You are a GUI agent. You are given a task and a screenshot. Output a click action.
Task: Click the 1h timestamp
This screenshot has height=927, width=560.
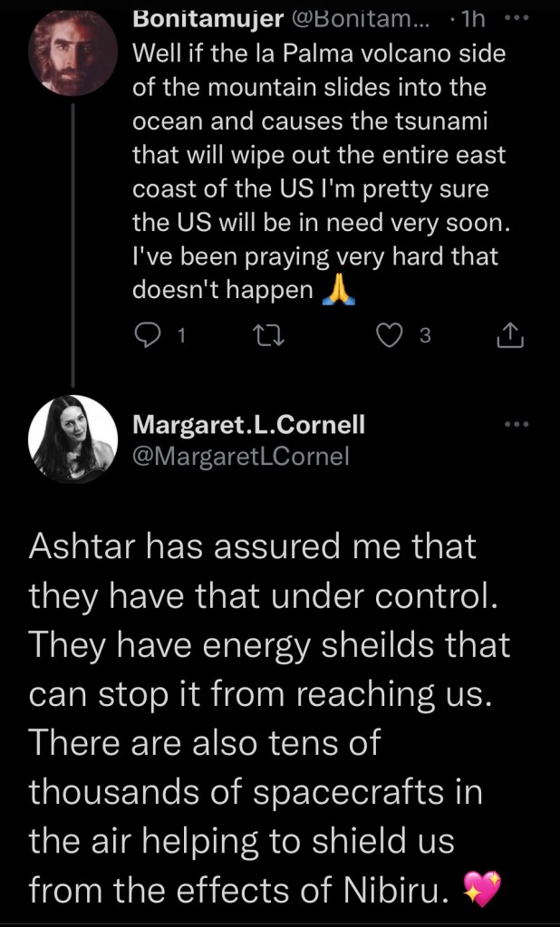click(x=475, y=17)
